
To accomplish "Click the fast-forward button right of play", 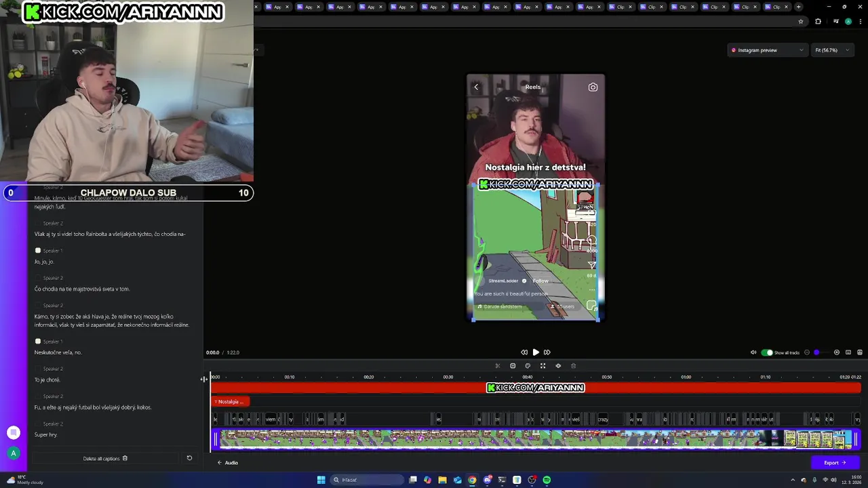I will coord(547,352).
